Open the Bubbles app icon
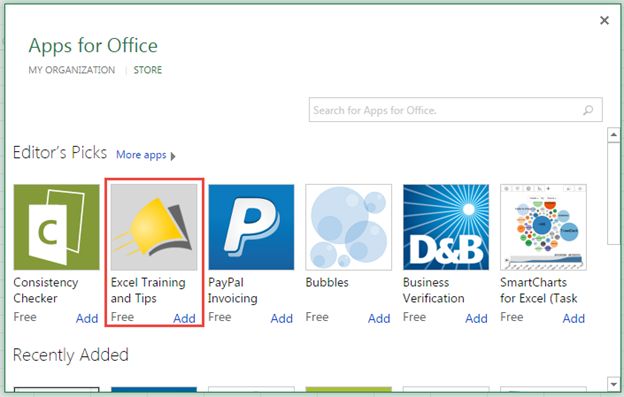Screen dimensions: 624x397 [349, 227]
